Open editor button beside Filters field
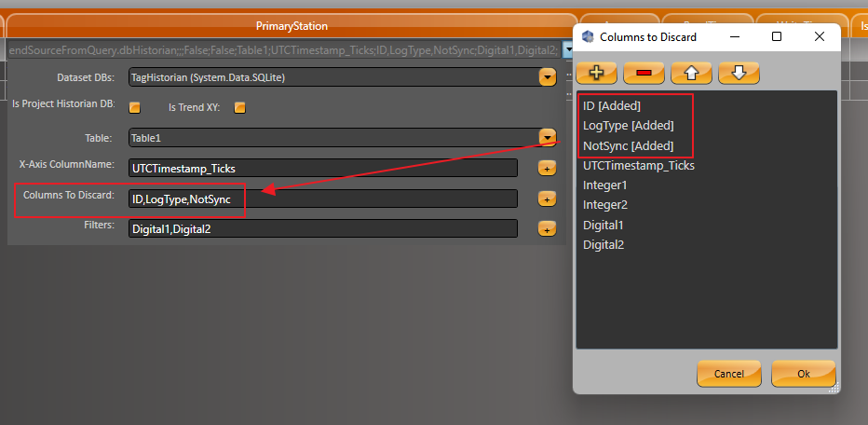 pyautogui.click(x=547, y=228)
